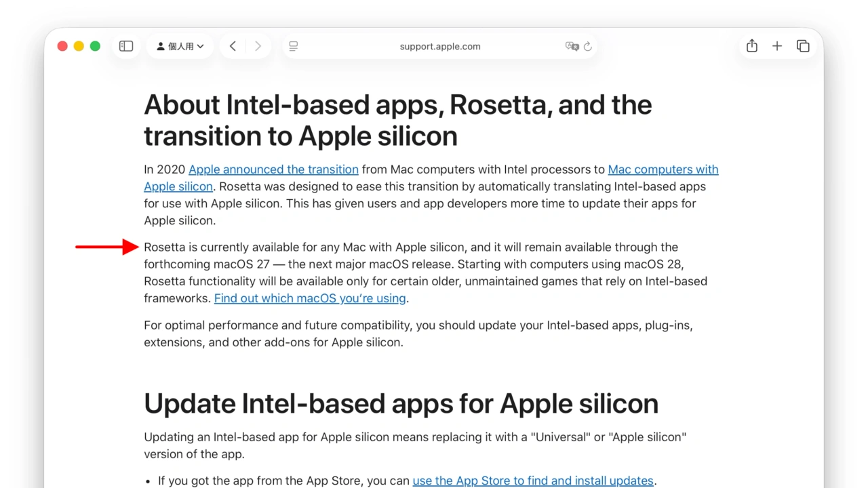This screenshot has width=868, height=488.
Task: Share the current page
Action: click(x=751, y=46)
